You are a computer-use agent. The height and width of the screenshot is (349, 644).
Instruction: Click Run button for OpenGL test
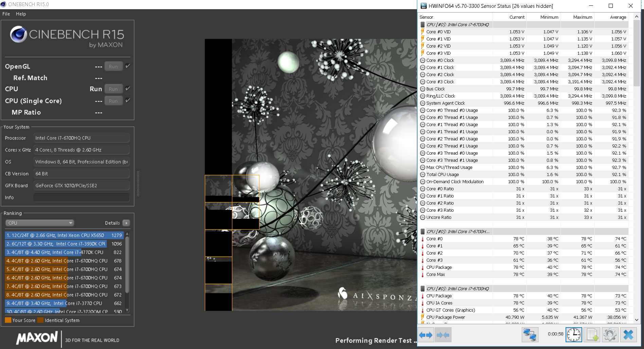coord(113,67)
